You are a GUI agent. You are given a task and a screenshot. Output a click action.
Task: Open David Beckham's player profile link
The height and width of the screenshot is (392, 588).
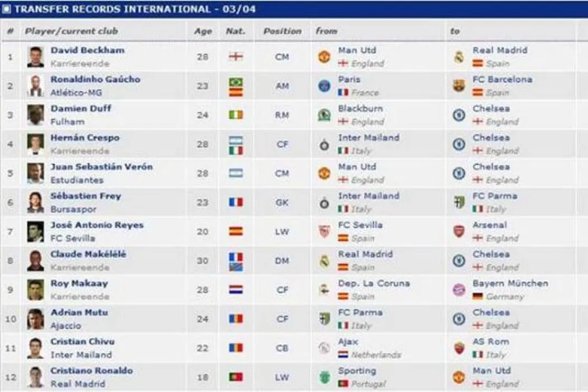coord(87,50)
